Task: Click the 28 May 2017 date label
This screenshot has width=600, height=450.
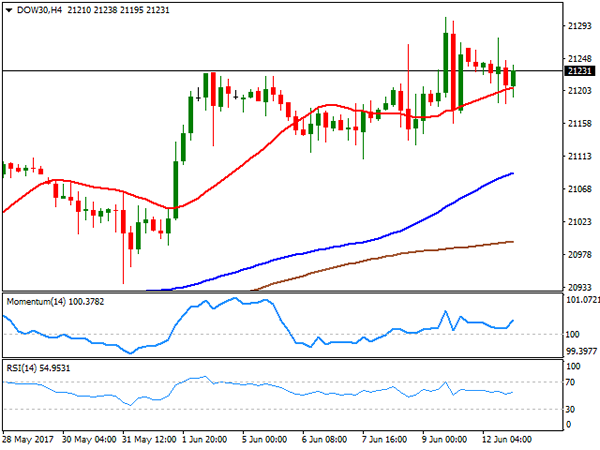Action: pyautogui.click(x=28, y=439)
